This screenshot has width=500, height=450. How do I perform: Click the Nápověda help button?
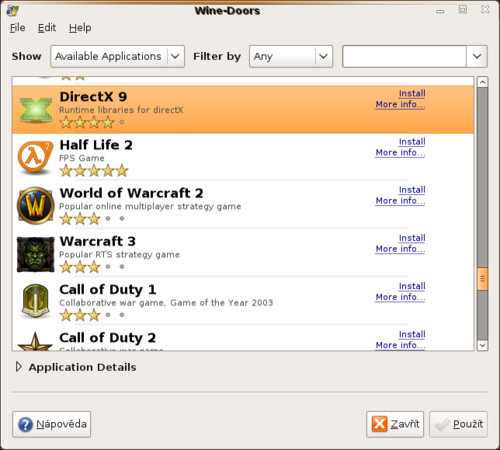pyautogui.click(x=52, y=424)
